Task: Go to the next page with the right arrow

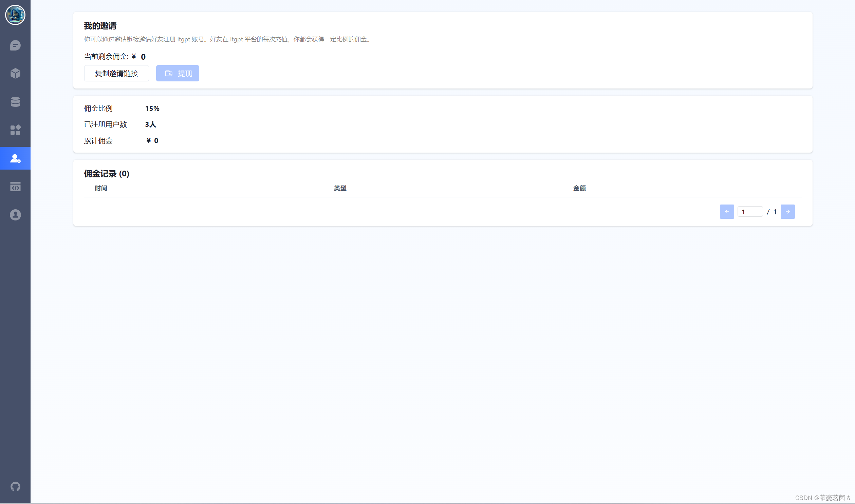Action: click(x=787, y=212)
